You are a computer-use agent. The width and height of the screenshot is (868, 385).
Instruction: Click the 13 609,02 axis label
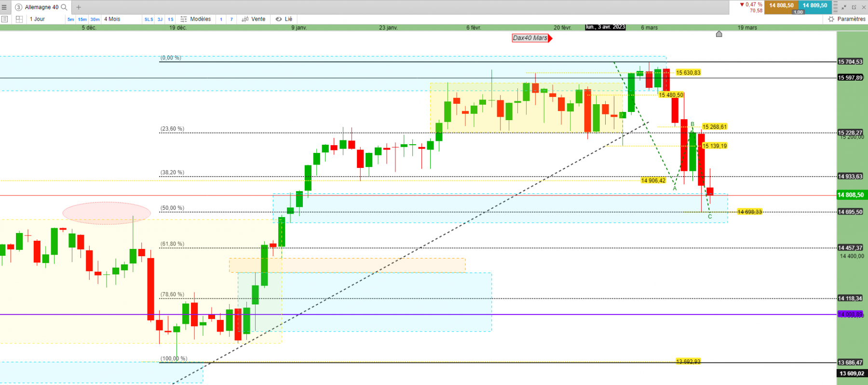pyautogui.click(x=851, y=373)
